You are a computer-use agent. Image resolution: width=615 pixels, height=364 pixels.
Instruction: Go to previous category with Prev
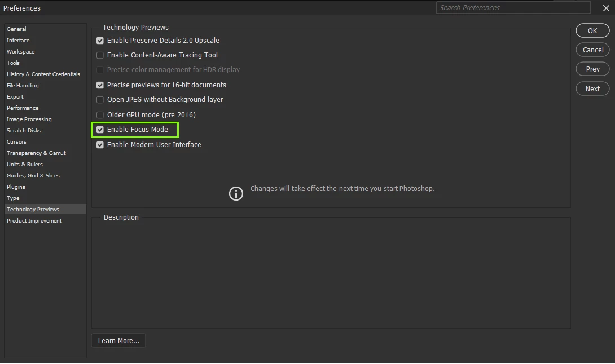pos(592,69)
